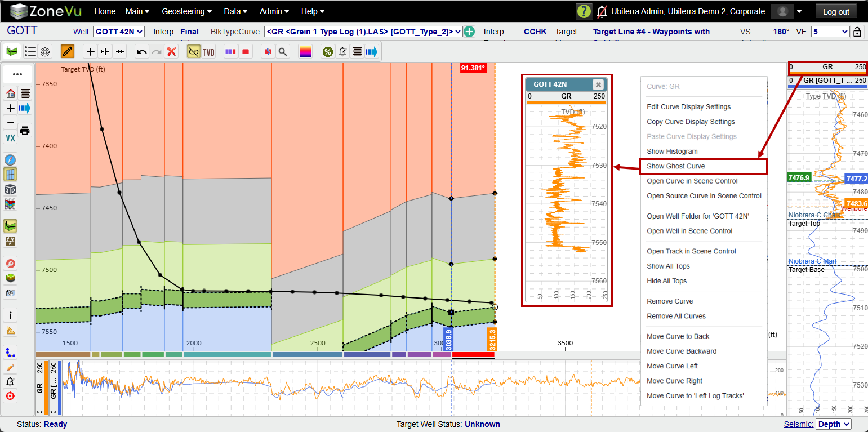868x432 pixels.
Task: Click the 3D cube icon in sidebar
Action: tap(11, 189)
